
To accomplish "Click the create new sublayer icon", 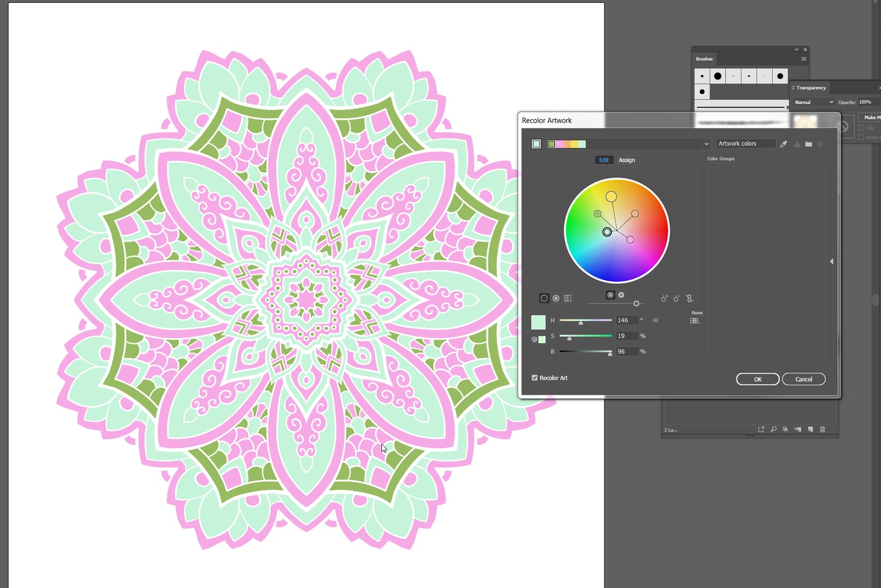I will (798, 429).
